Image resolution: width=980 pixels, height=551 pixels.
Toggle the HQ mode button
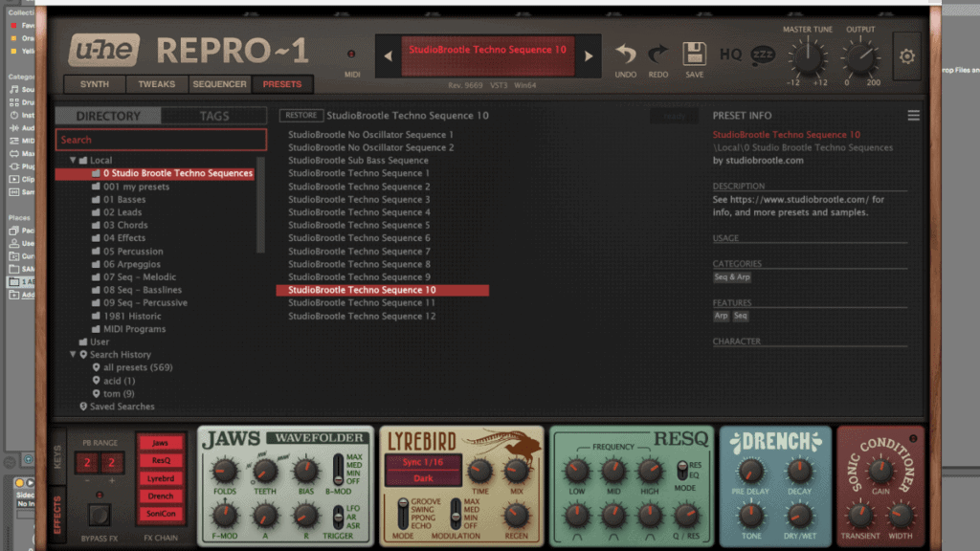(x=730, y=55)
